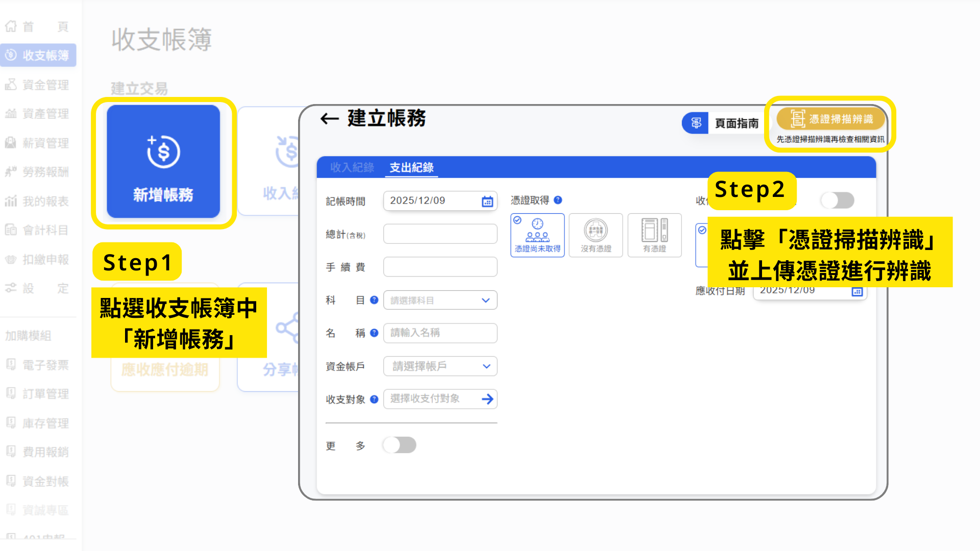Click arrow icon in 收支對象 field
The width and height of the screenshot is (980, 551).
[487, 399]
